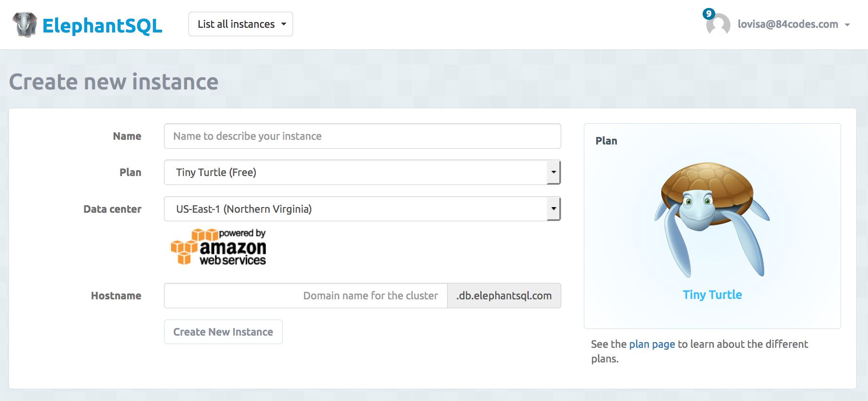Click the Data center field label
Image resolution: width=868 pixels, height=401 pixels.
click(x=112, y=209)
